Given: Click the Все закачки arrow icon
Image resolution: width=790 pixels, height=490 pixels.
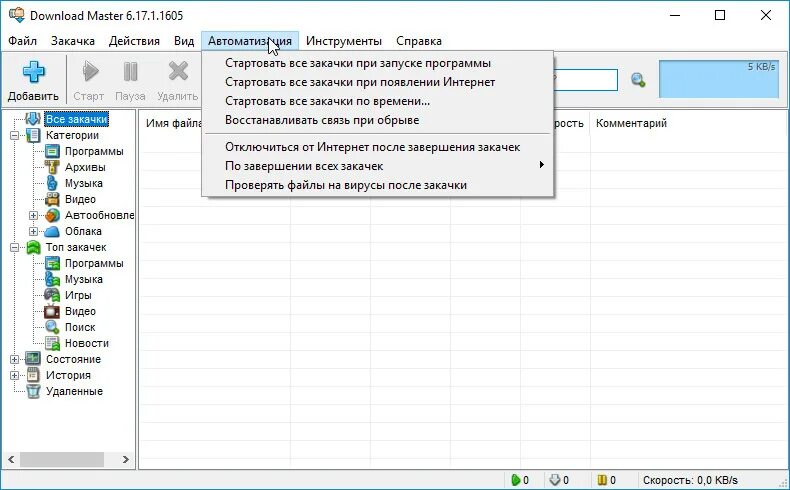Looking at the screenshot, I should pos(33,119).
